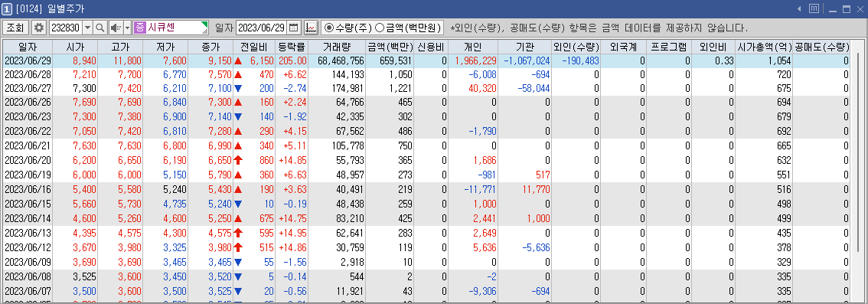Click the 개인 column header
This screenshot has height=304, width=868.
point(472,47)
